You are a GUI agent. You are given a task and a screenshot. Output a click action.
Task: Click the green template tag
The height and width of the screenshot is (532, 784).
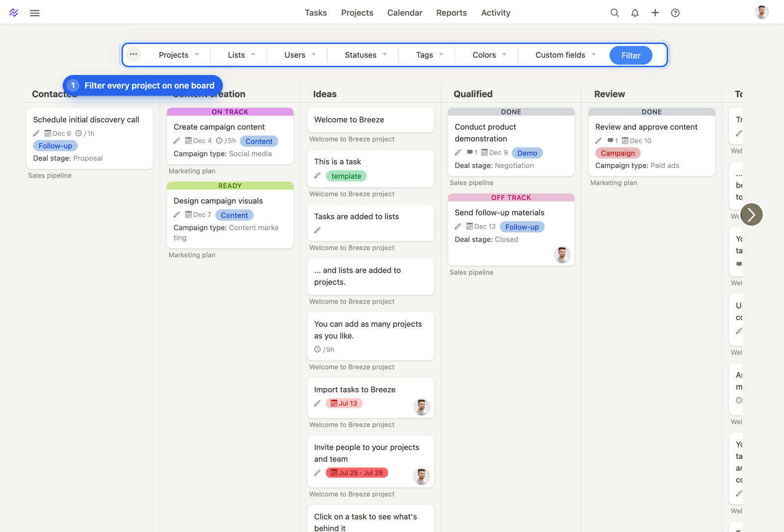tap(346, 176)
